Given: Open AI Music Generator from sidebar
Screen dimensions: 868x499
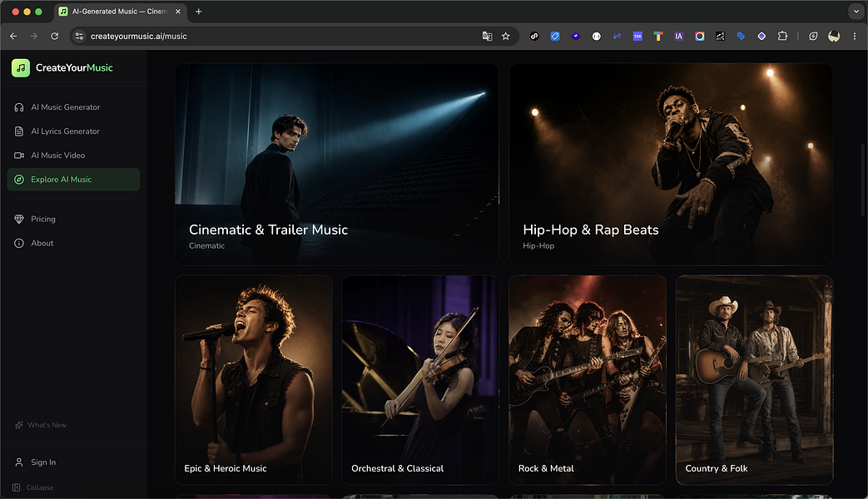Looking at the screenshot, I should [x=73, y=107].
